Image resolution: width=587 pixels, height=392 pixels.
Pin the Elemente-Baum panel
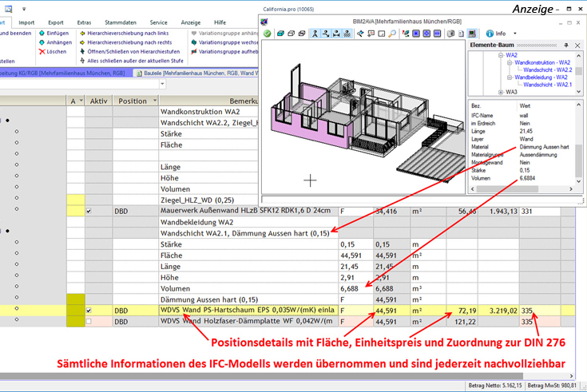[565, 47]
